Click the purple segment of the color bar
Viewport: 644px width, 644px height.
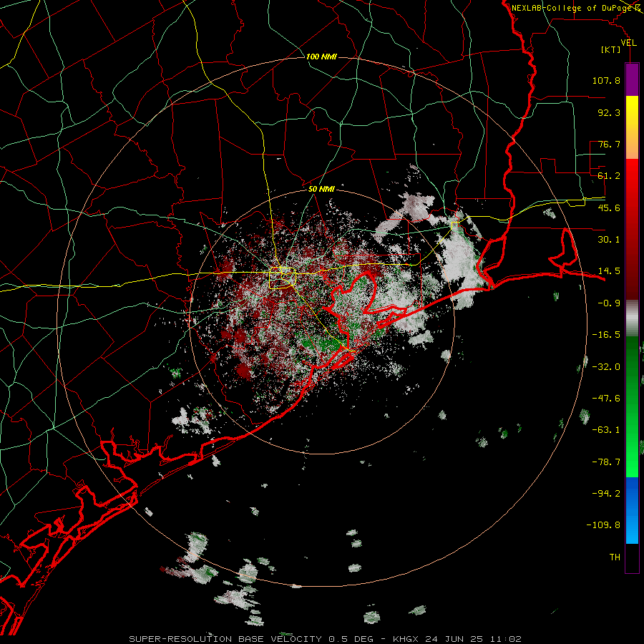coord(632,79)
